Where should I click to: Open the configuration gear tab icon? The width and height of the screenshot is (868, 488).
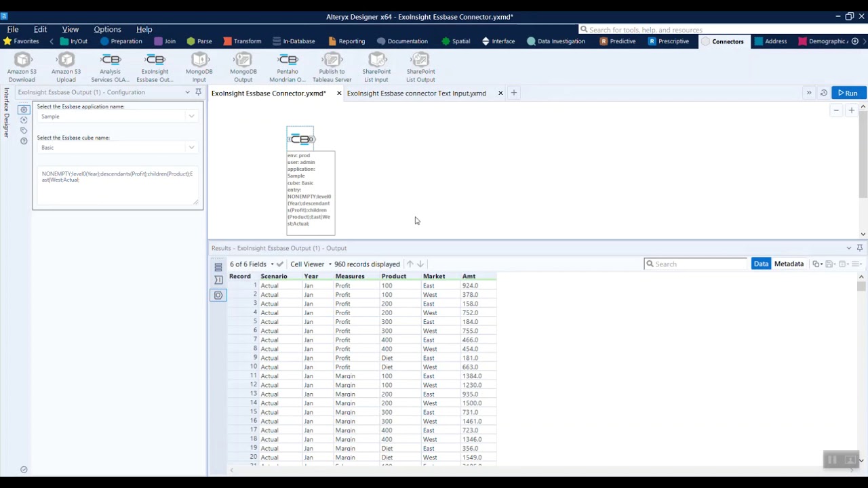pos(24,109)
